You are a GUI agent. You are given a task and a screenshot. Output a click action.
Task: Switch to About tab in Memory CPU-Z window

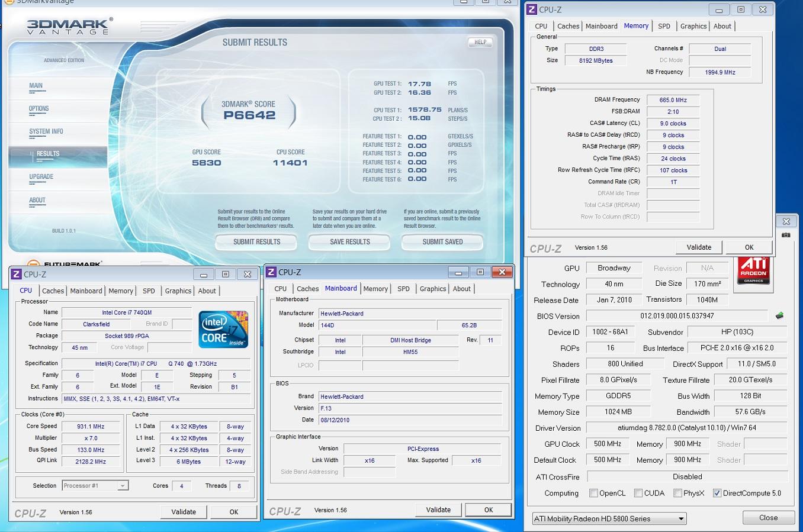(x=722, y=26)
